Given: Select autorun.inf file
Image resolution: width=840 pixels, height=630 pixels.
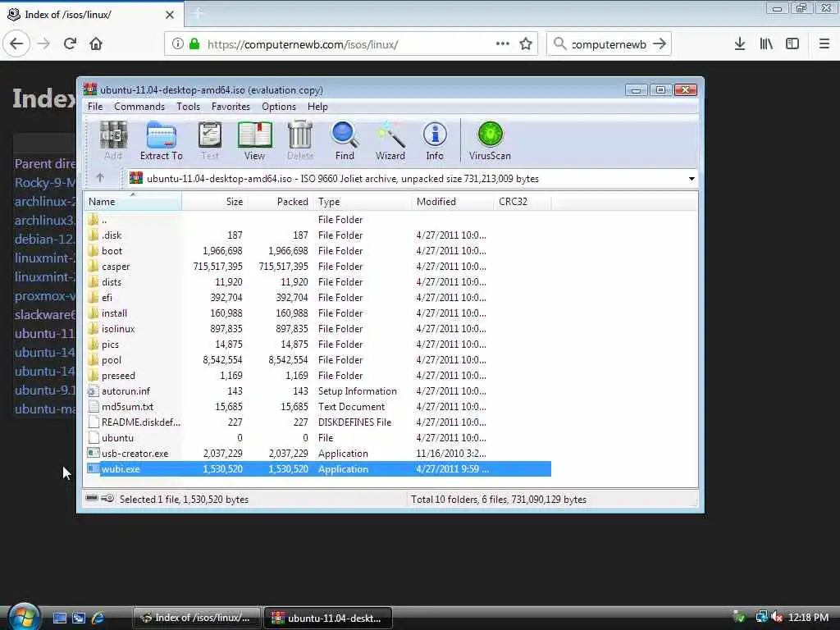Looking at the screenshot, I should click(318, 391).
